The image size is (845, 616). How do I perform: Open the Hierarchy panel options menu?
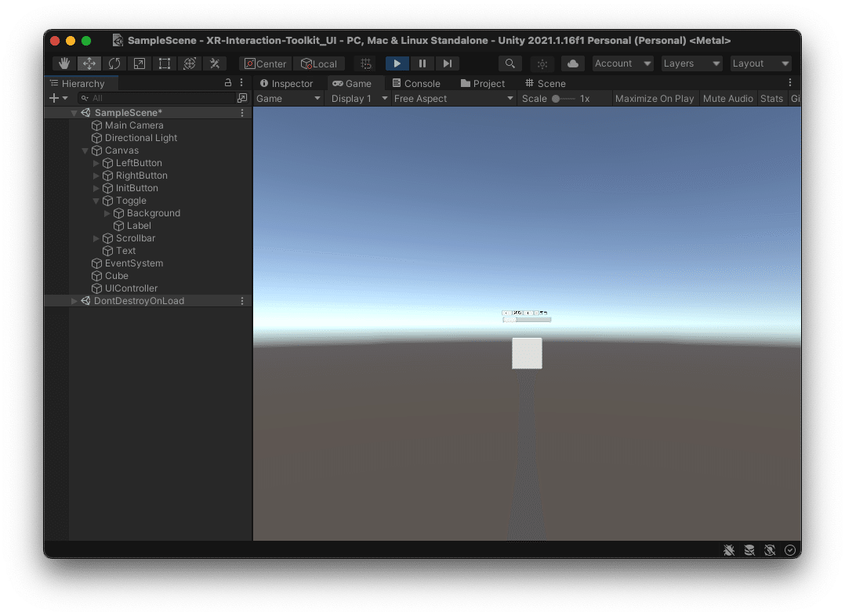(x=241, y=83)
